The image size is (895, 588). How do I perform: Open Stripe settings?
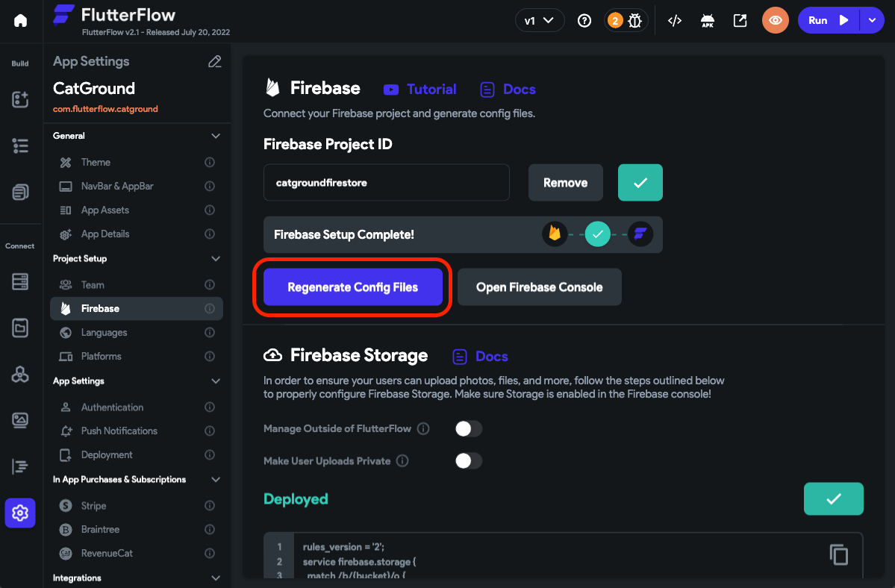137,506
